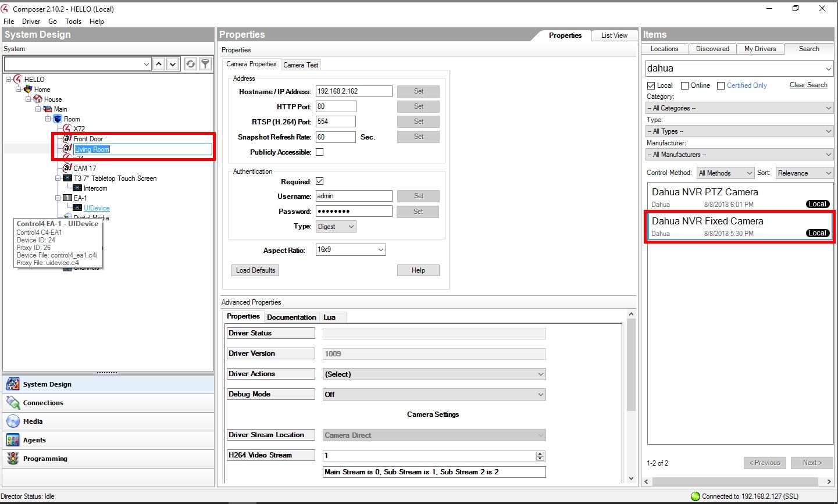Click Set button next to Hostname / IP Address
This screenshot has width=838, height=504.
coord(418,91)
